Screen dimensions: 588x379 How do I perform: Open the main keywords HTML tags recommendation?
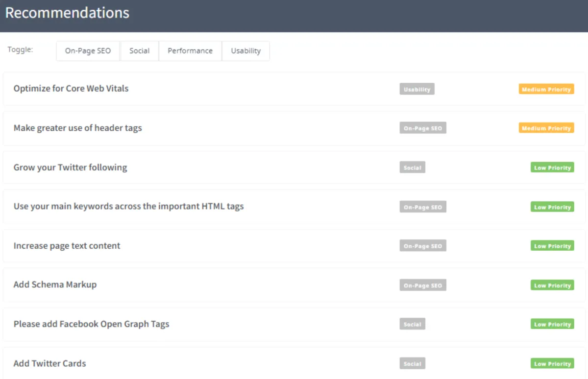pos(128,207)
